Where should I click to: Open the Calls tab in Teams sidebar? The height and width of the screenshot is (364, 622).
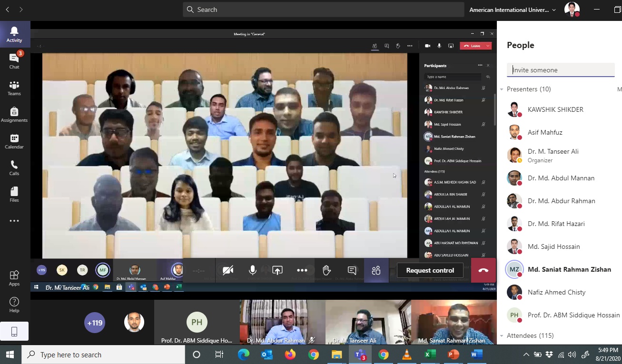coord(14,167)
